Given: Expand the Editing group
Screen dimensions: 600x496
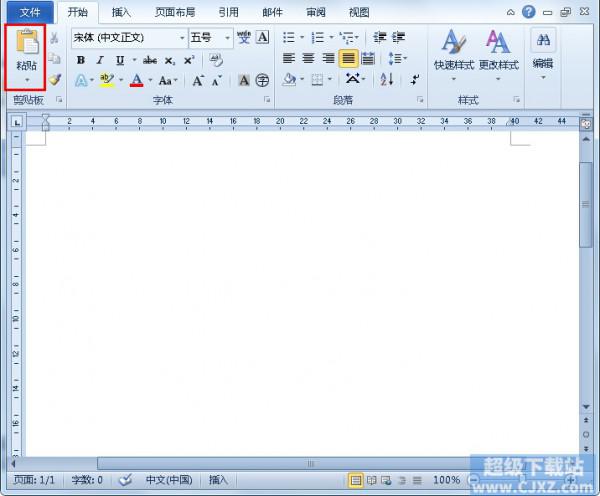Looking at the screenshot, I should [543, 54].
